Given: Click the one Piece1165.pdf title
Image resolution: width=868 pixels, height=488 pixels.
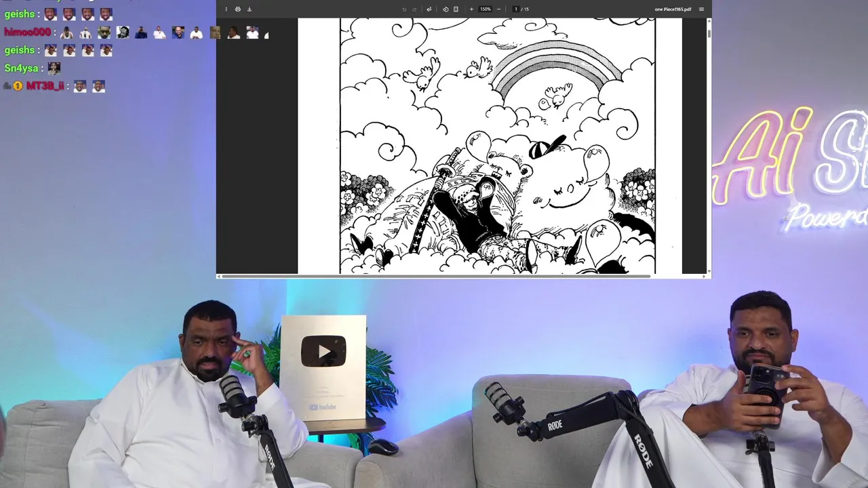Looking at the screenshot, I should pos(673,9).
